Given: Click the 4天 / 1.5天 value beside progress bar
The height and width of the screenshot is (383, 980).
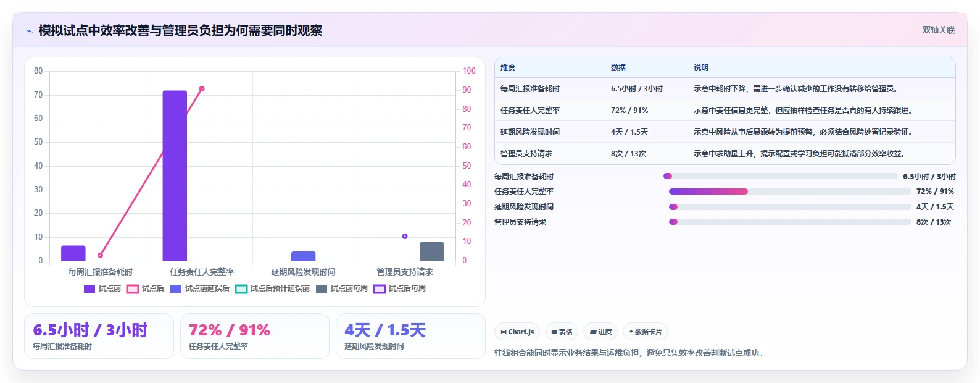Looking at the screenshot, I should click(935, 207).
